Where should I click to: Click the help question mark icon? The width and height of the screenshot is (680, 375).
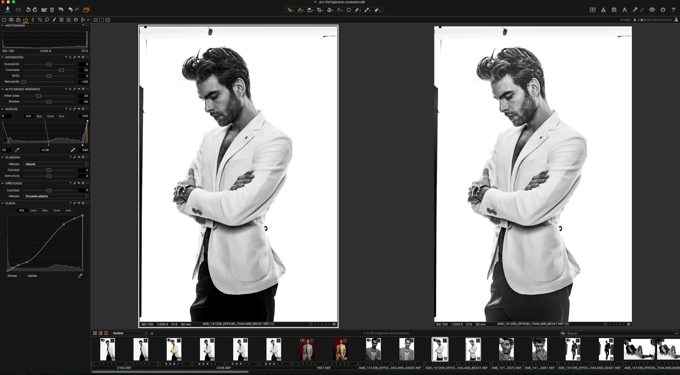pyautogui.click(x=674, y=10)
